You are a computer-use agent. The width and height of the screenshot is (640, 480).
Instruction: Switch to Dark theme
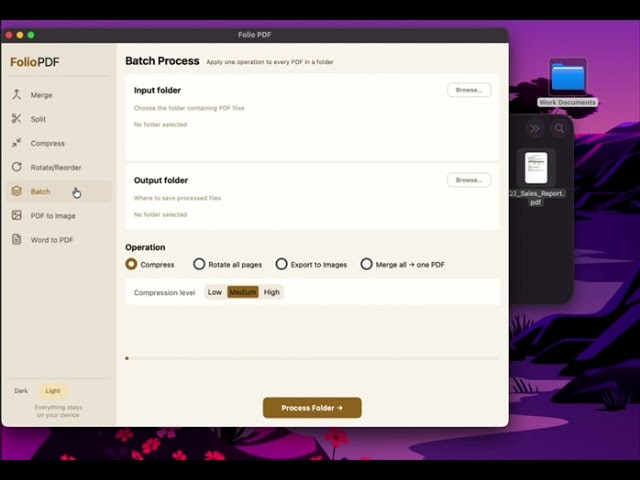click(x=21, y=391)
